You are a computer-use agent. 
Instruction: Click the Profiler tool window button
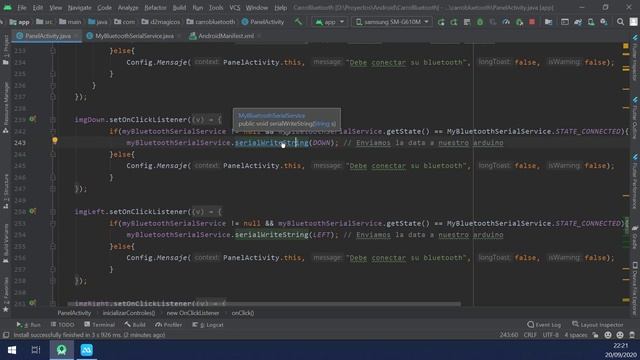(x=169, y=325)
